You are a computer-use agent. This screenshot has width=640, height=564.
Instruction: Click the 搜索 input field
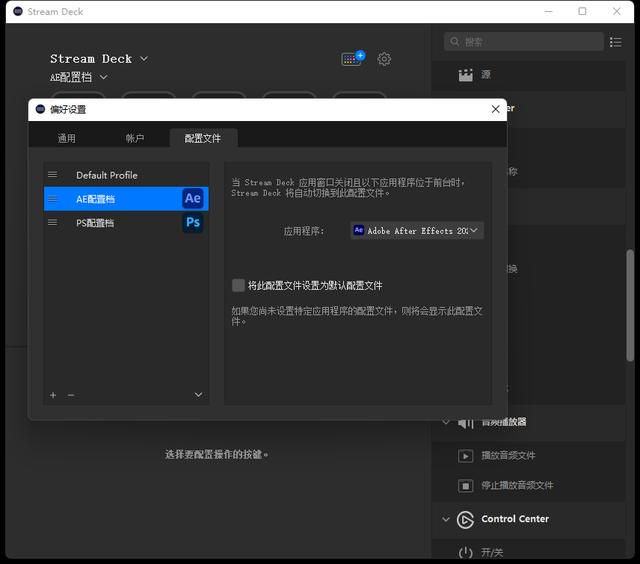coord(524,42)
